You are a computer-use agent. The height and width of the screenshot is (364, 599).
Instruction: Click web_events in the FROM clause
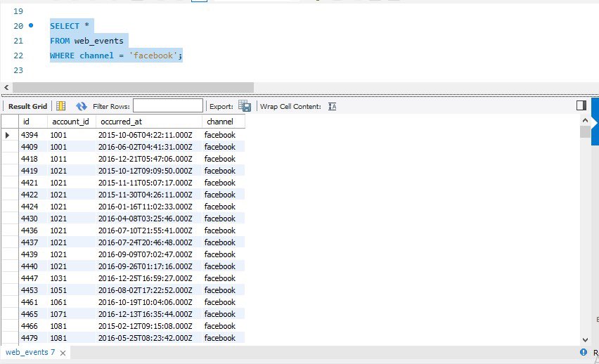pyautogui.click(x=99, y=41)
